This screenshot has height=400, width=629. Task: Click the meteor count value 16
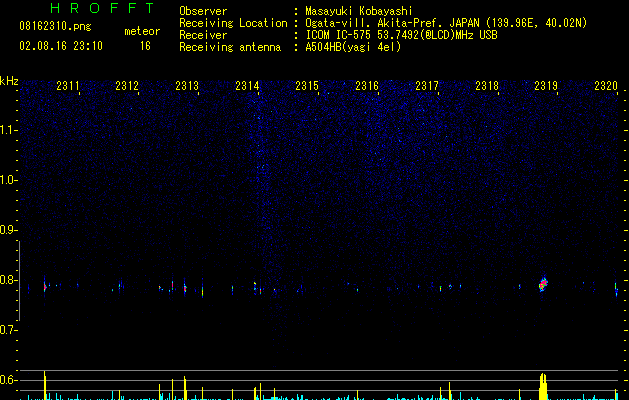(x=145, y=46)
